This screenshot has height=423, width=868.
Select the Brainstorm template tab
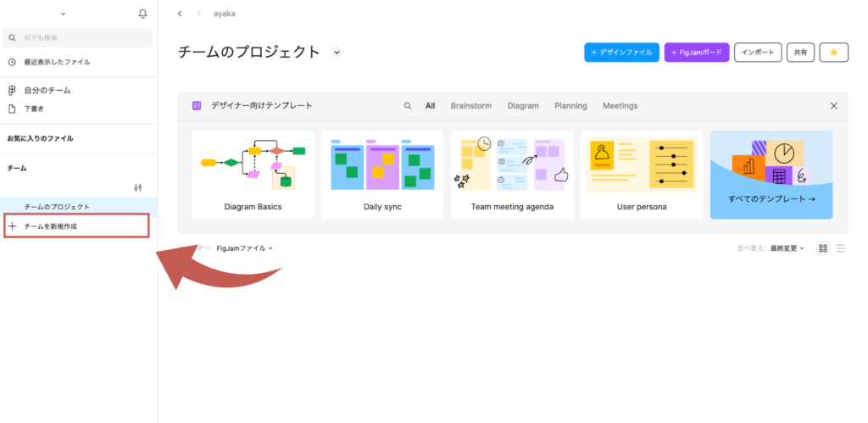click(471, 106)
